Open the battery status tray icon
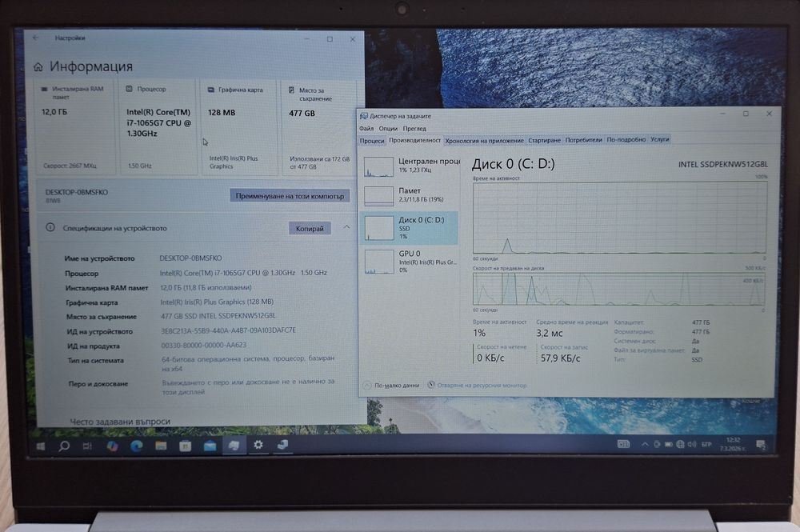 click(x=668, y=444)
